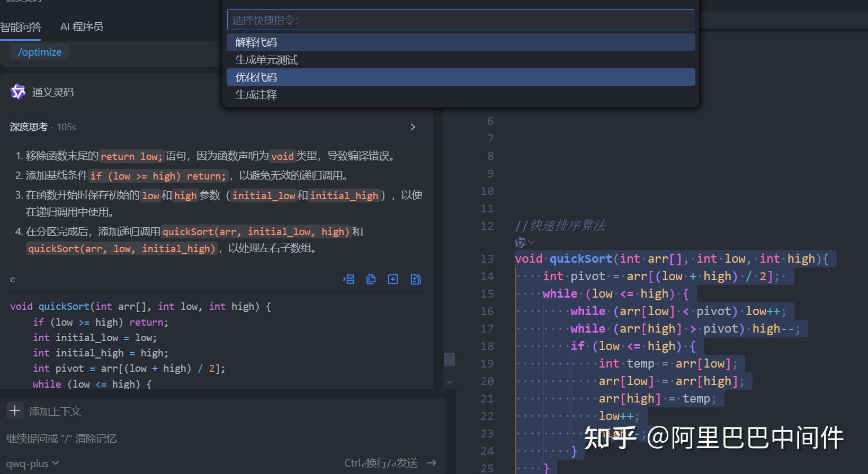This screenshot has height=474, width=868.
Task: Expand the 深度思考 section chevron
Action: click(413, 127)
